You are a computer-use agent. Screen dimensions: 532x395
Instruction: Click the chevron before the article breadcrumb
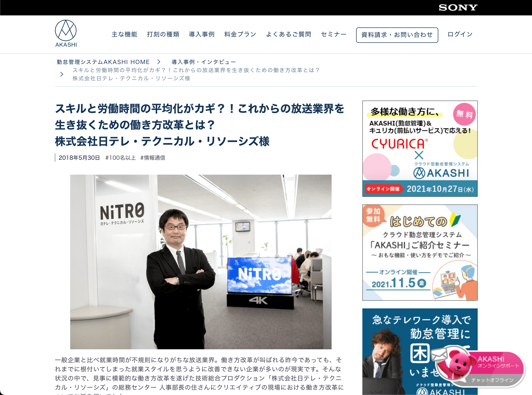(x=62, y=74)
